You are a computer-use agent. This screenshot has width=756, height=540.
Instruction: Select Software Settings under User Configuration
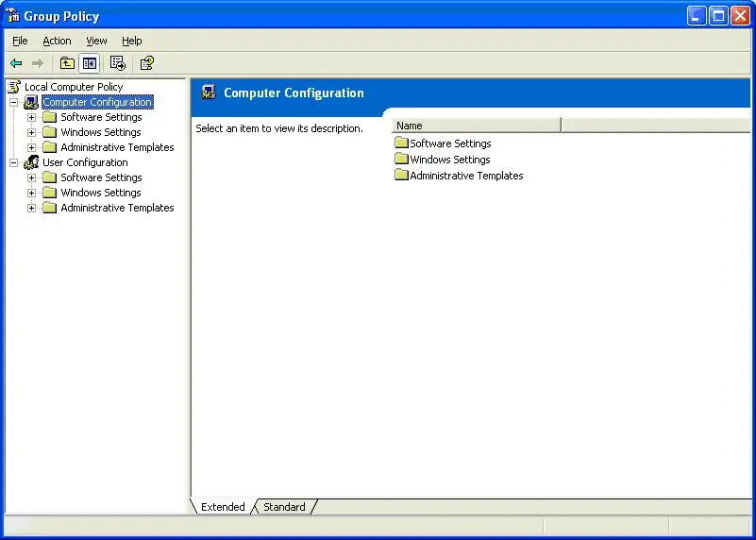(101, 177)
